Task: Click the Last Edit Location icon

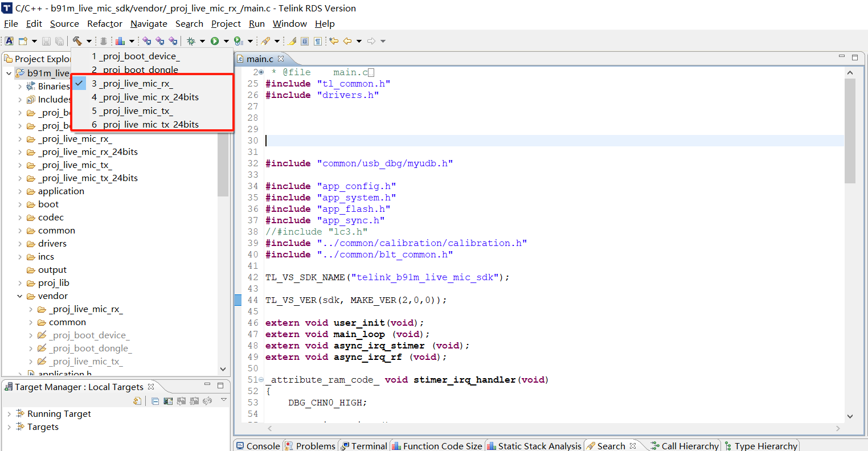Action: pyautogui.click(x=334, y=41)
